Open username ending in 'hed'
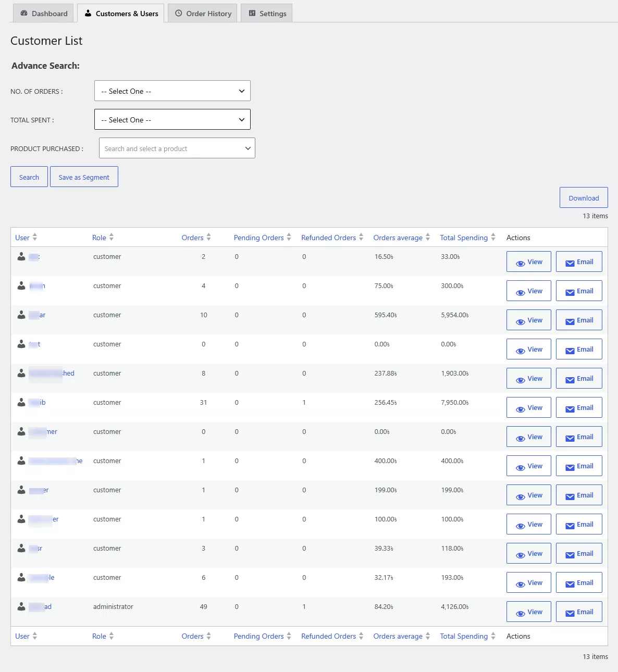Image resolution: width=618 pixels, height=672 pixels. point(52,373)
